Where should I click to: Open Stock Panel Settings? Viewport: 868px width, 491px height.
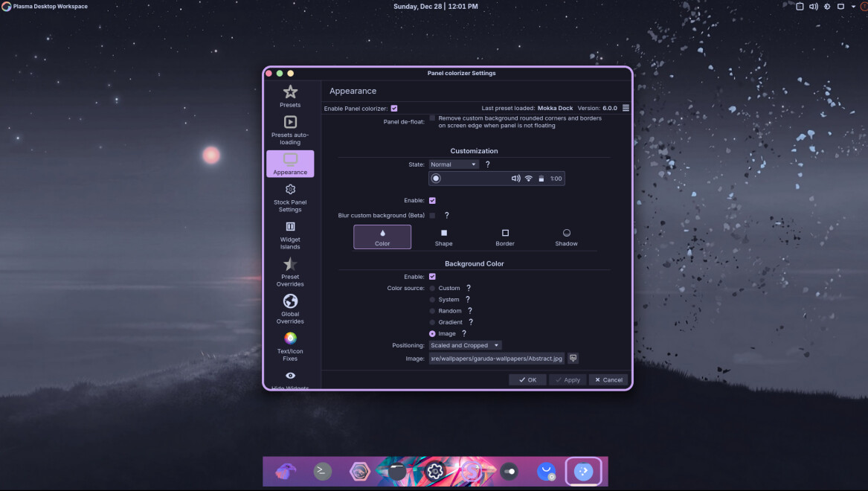click(290, 198)
